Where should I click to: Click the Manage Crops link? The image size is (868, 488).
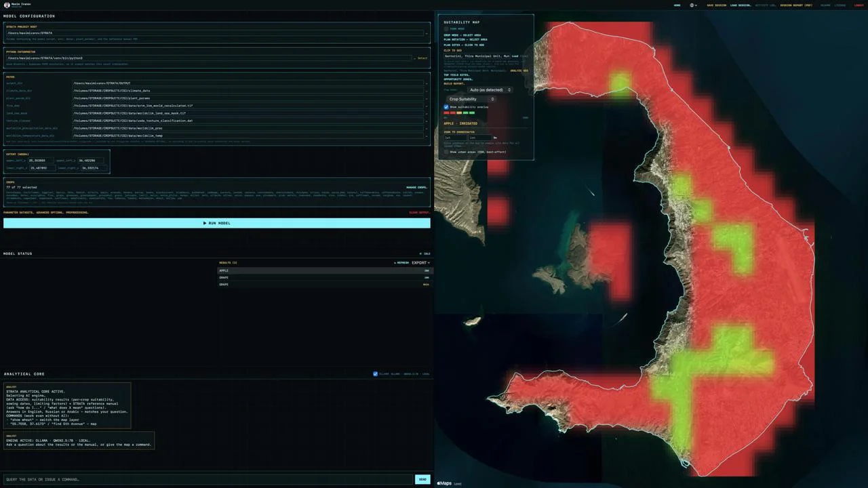[416, 187]
